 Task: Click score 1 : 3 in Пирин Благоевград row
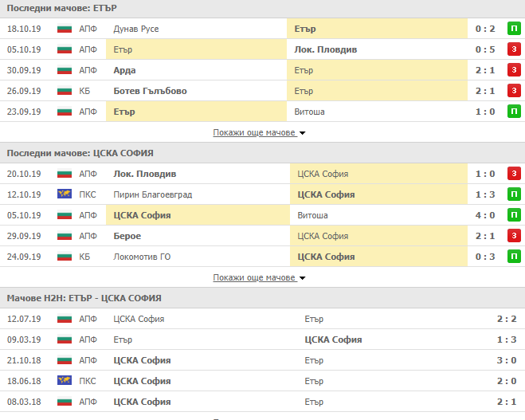coord(485,194)
